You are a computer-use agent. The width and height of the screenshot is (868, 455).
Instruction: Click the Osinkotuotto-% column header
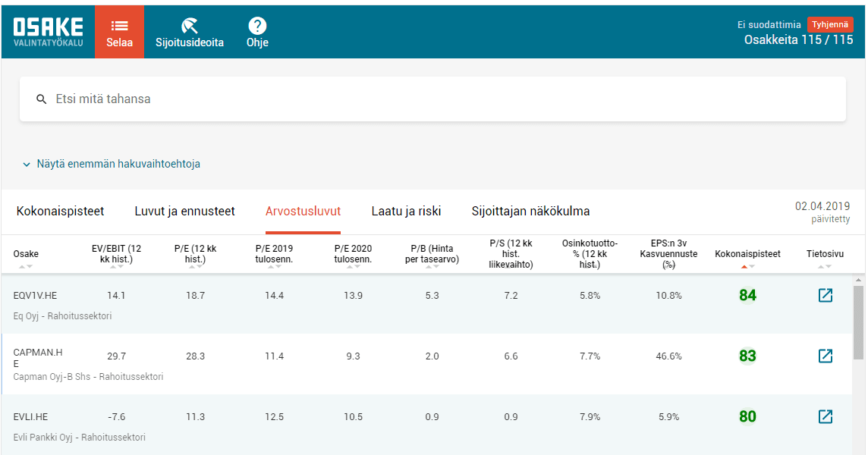pos(590,253)
